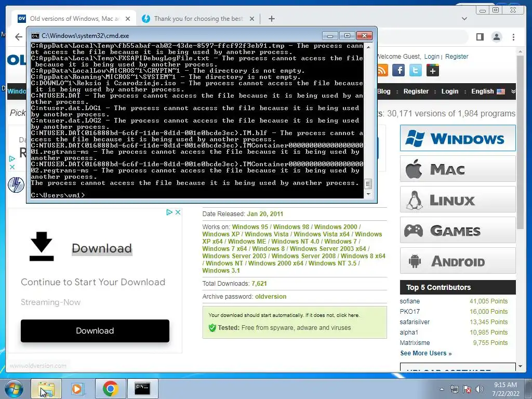Open File Explorer from taskbar
This screenshot has height=399, width=532.
click(x=46, y=389)
